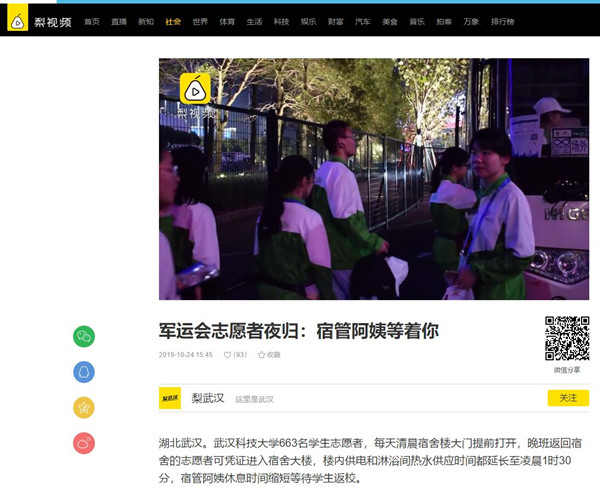Screen dimensions: 600x498
Task: Click the 收藏 star to favorite
Action: point(269,355)
